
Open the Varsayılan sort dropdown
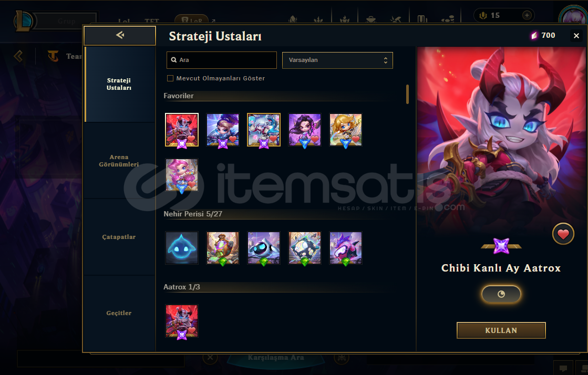[x=337, y=60]
